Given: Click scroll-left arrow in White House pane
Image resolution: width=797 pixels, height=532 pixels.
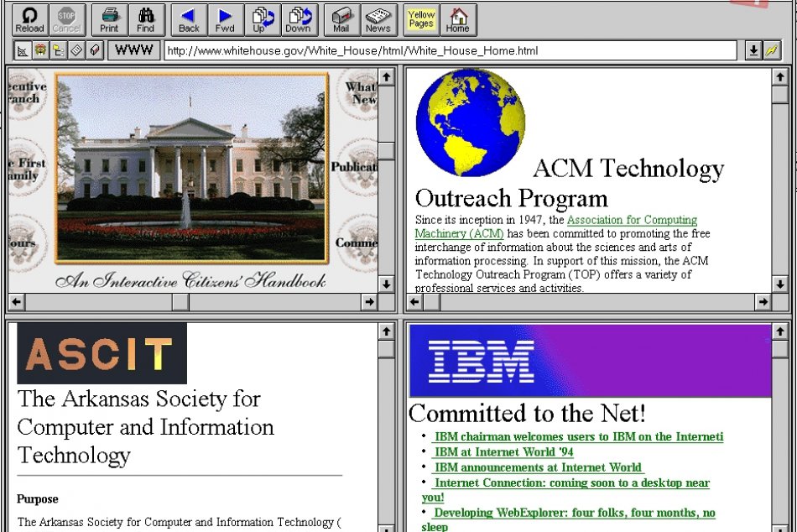Looking at the screenshot, I should click(x=16, y=302).
